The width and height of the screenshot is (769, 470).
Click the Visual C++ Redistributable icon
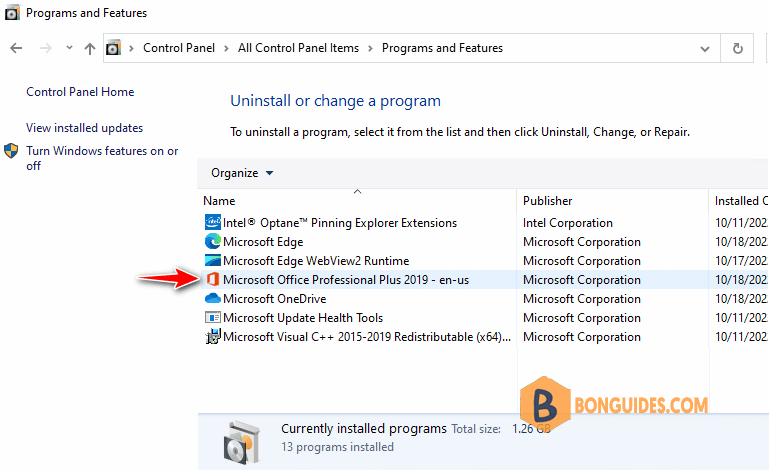(x=212, y=337)
